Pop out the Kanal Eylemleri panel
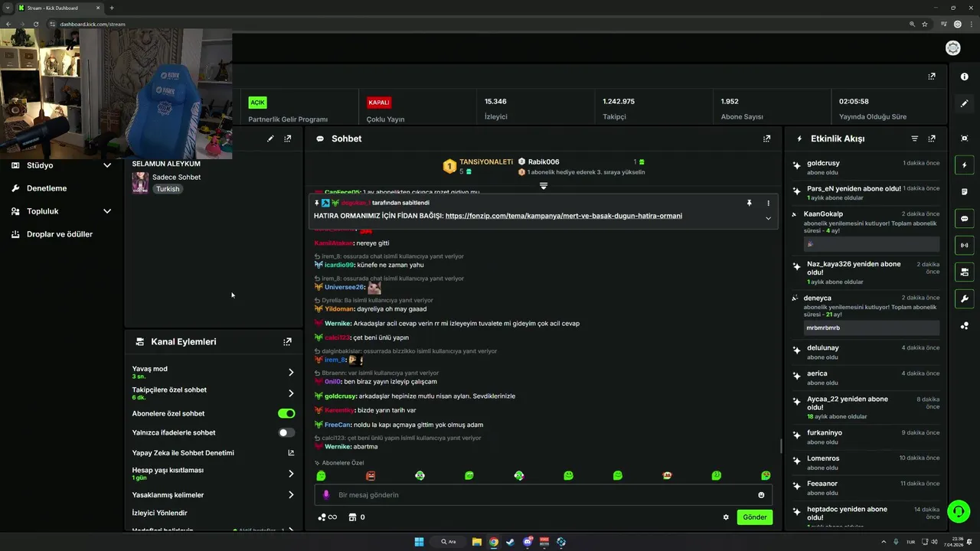 (287, 341)
